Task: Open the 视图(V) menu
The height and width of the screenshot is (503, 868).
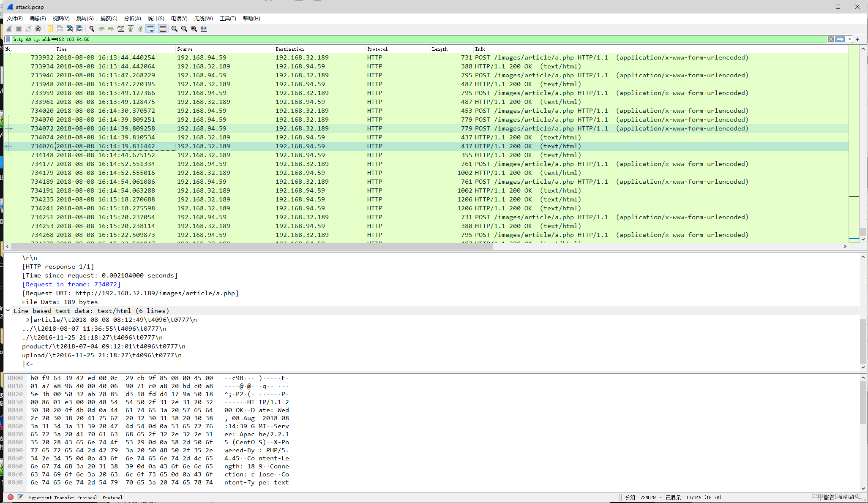Action: tap(61, 19)
